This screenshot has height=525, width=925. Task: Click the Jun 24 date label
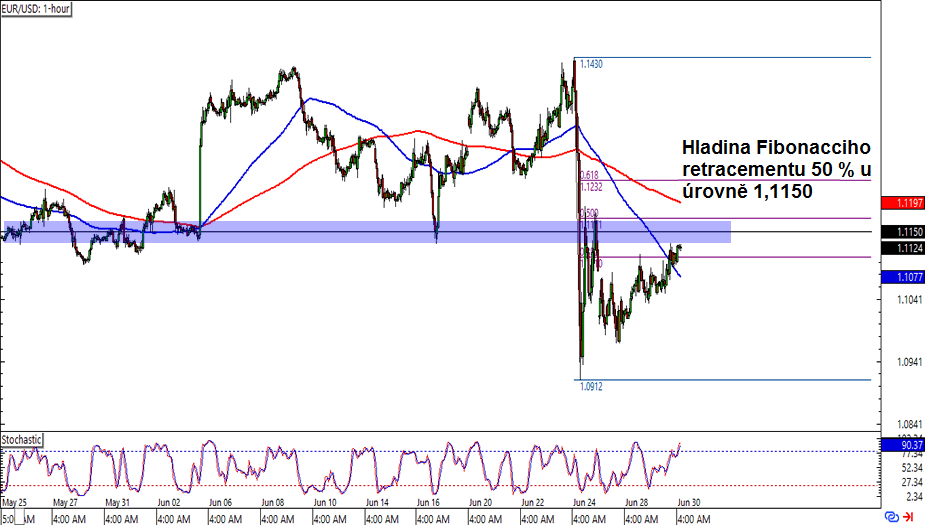point(585,503)
